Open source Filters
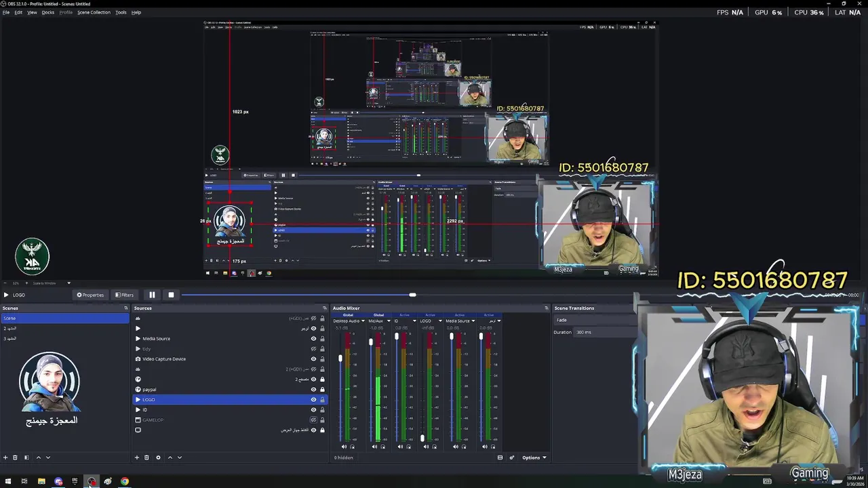This screenshot has width=868, height=488. coord(124,295)
